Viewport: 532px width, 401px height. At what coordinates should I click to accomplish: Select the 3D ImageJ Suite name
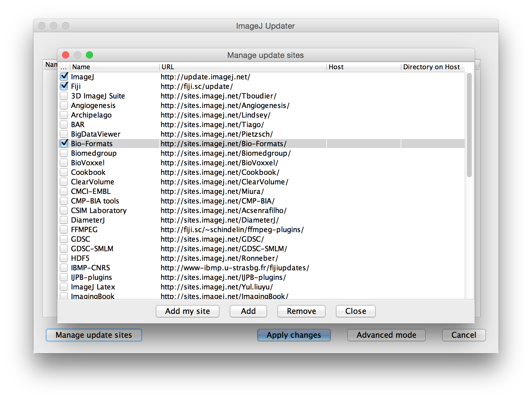(x=115, y=96)
